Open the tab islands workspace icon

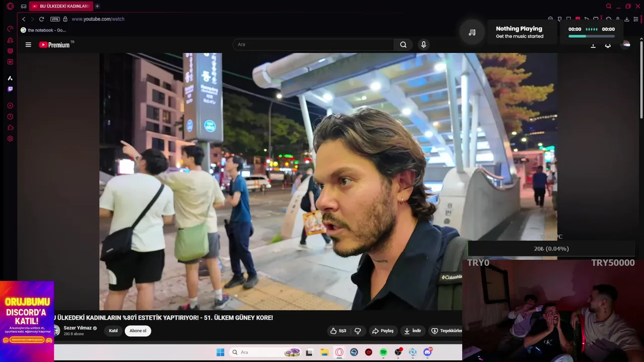click(24, 7)
